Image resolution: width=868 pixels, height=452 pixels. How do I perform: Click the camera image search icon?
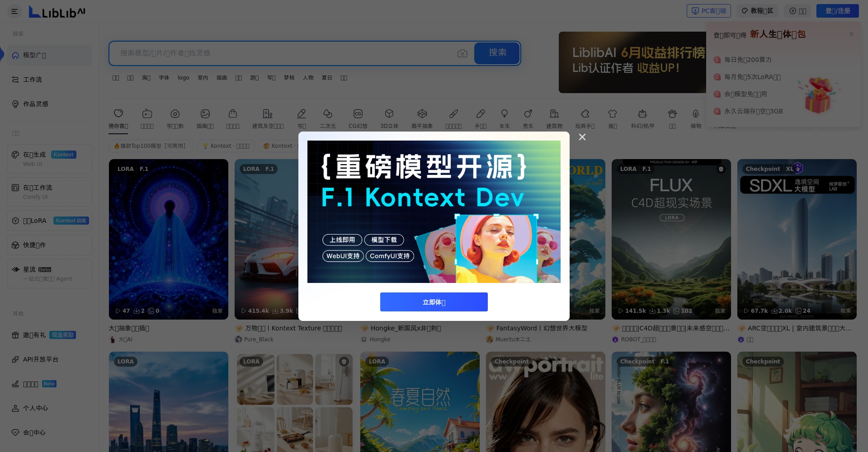(462, 53)
